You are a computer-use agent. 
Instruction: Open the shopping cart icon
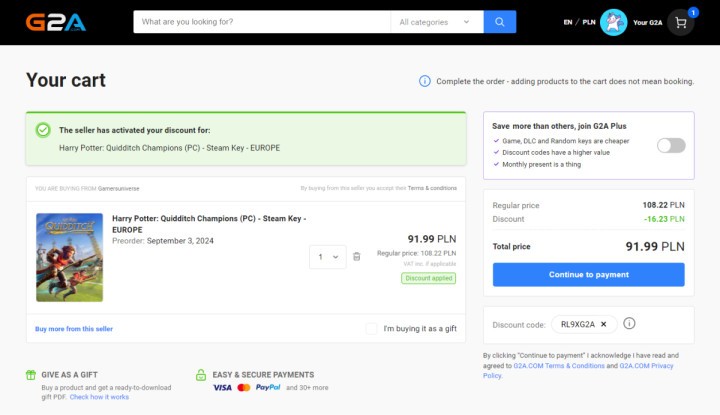pos(681,22)
